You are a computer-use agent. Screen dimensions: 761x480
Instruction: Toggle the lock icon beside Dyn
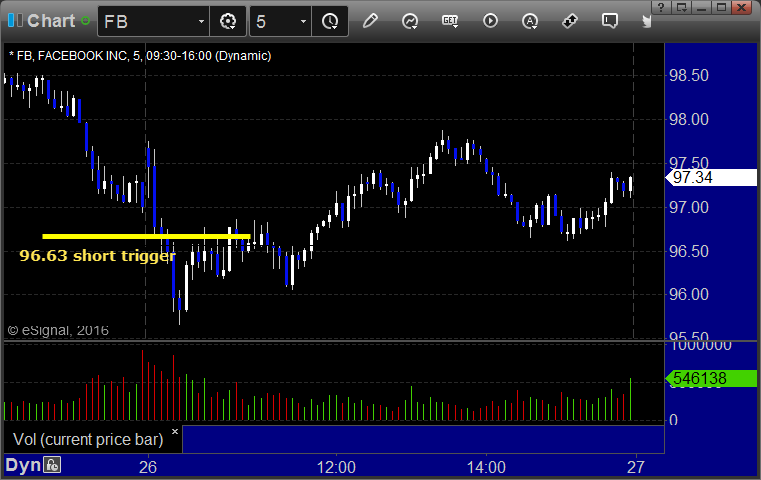coord(52,465)
